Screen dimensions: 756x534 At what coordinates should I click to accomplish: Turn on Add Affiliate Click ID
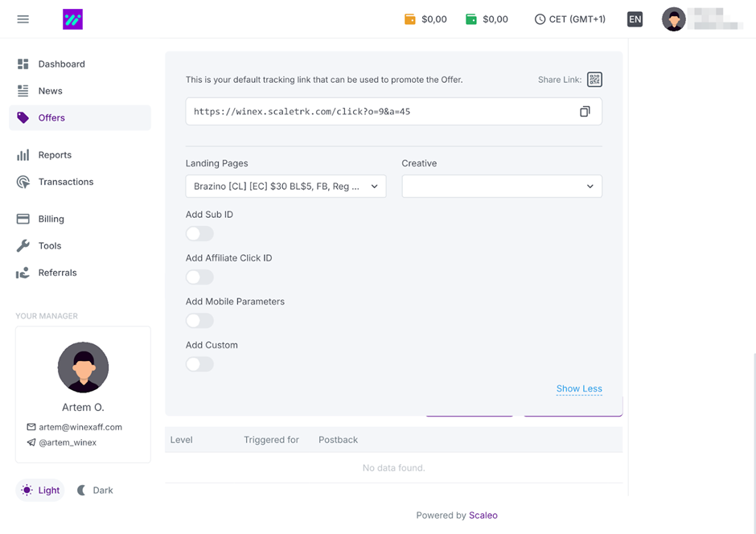click(x=199, y=277)
